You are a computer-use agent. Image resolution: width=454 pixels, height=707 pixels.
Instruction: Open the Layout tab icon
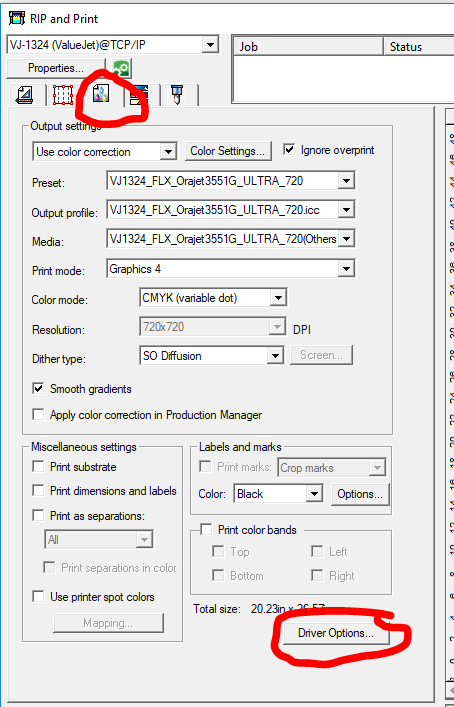click(x=25, y=94)
